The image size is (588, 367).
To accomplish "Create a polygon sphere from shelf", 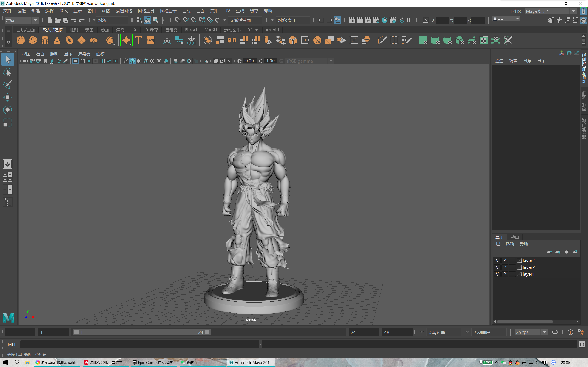I will click(21, 40).
